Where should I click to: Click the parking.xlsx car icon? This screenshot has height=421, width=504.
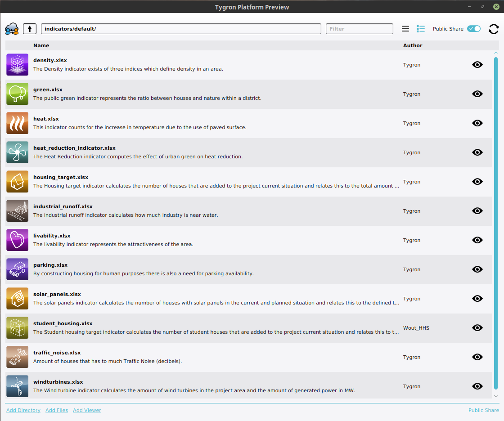pos(18,269)
